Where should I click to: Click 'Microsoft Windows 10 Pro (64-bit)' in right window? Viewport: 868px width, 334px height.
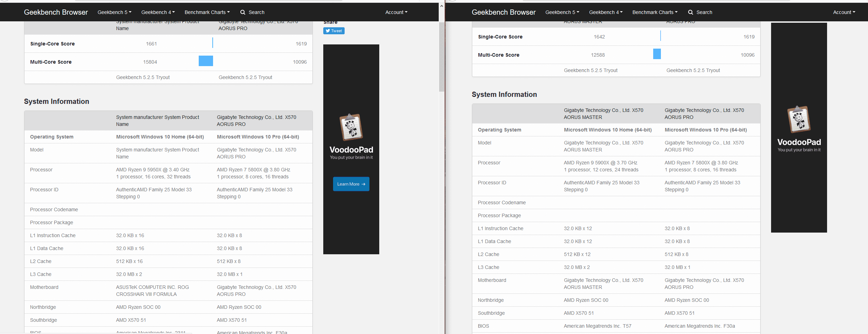[x=706, y=130]
